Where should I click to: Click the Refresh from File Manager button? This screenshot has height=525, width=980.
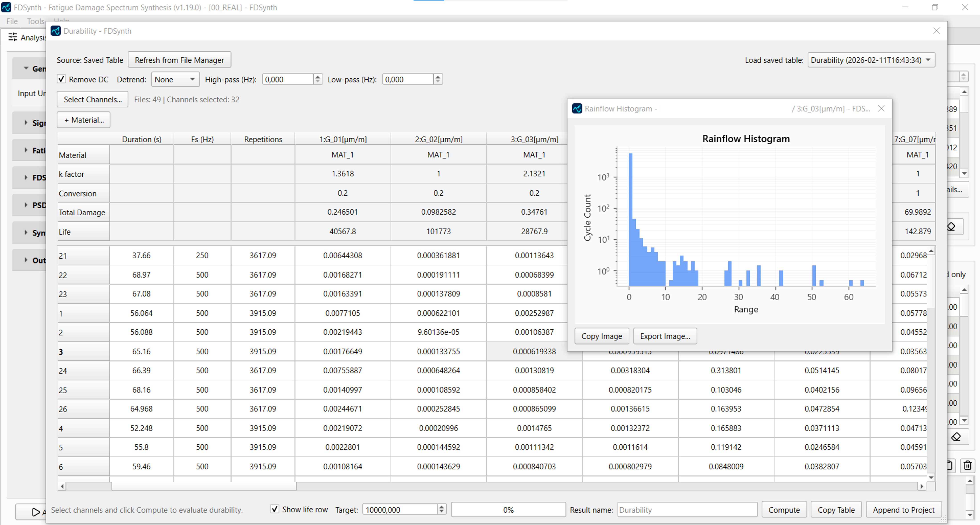[179, 60]
